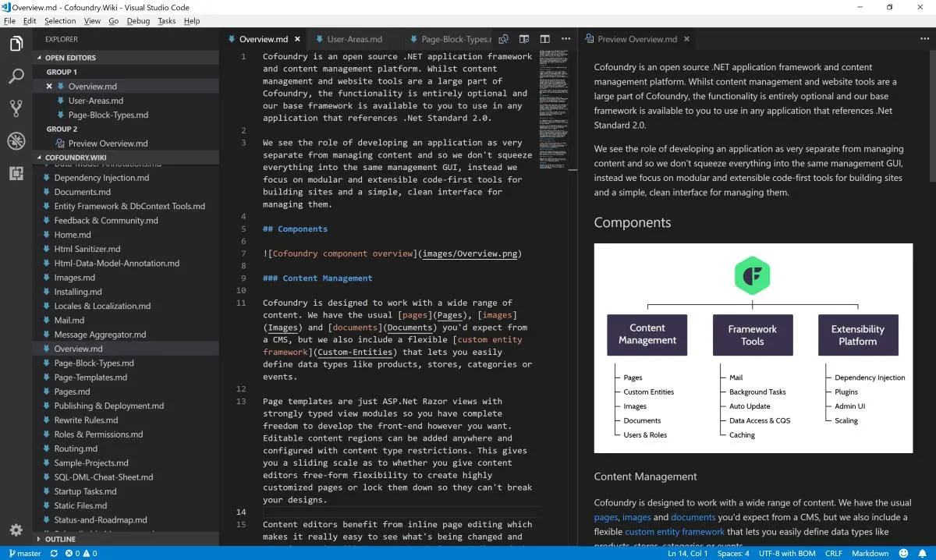This screenshot has height=560, width=936.
Task: Open the Debug menu
Action: [x=139, y=21]
